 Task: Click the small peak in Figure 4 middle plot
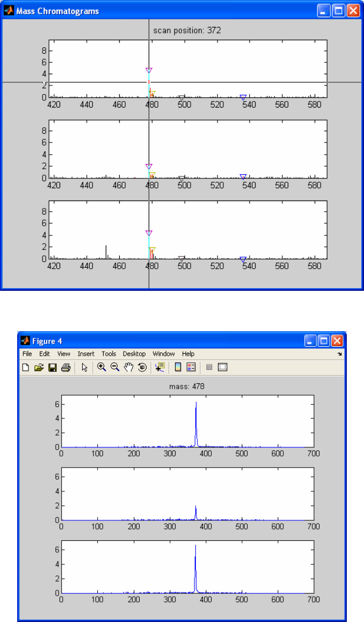point(195,512)
